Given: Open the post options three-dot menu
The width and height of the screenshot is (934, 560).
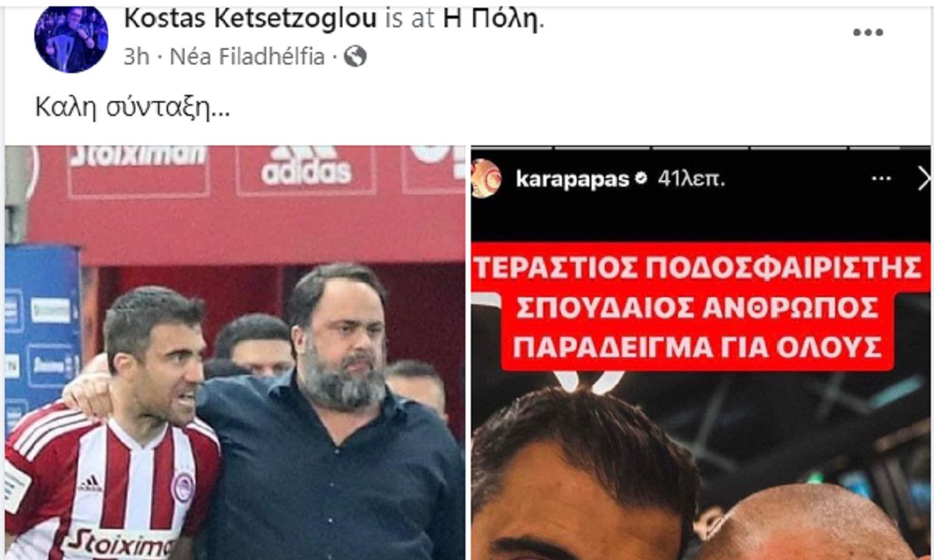Looking at the screenshot, I should 868,33.
